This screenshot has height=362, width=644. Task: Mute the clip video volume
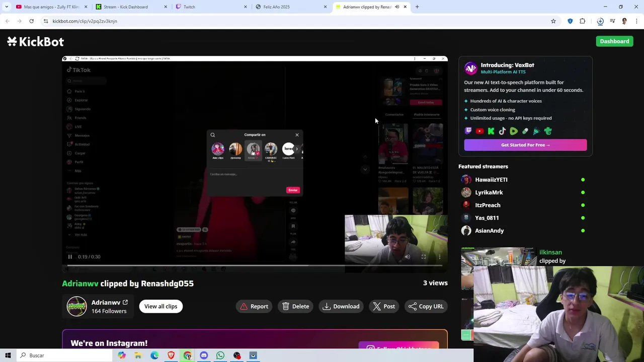(x=408, y=257)
